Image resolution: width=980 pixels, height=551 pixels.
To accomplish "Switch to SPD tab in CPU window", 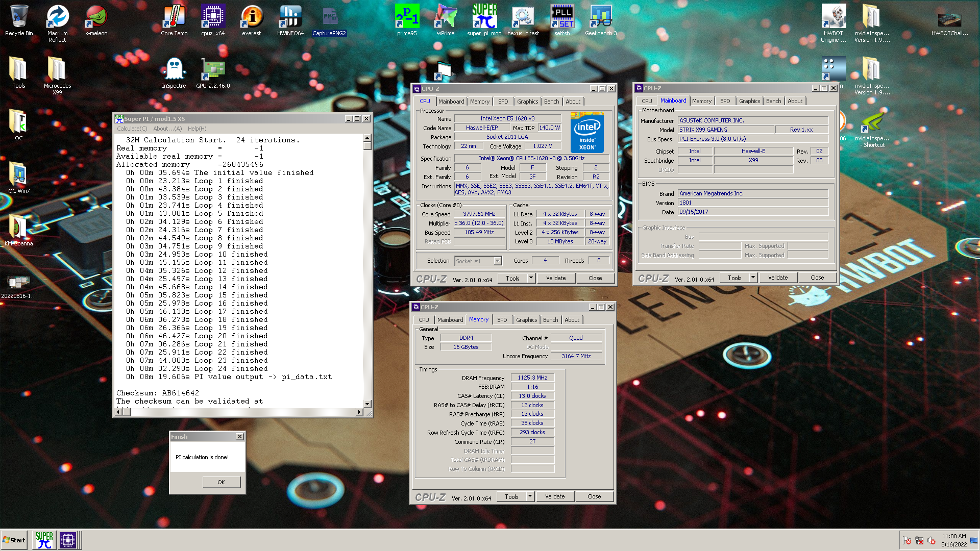I will pyautogui.click(x=503, y=102).
